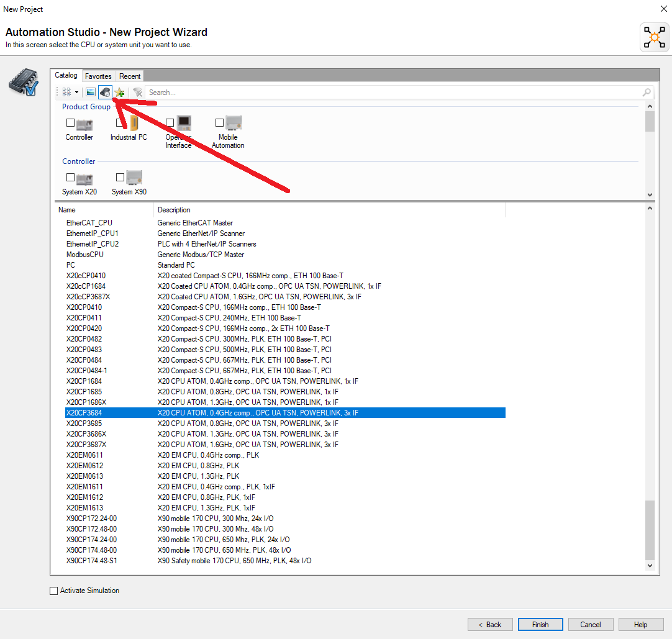
Task: Click the Controller product group icon
Action: 84,124
